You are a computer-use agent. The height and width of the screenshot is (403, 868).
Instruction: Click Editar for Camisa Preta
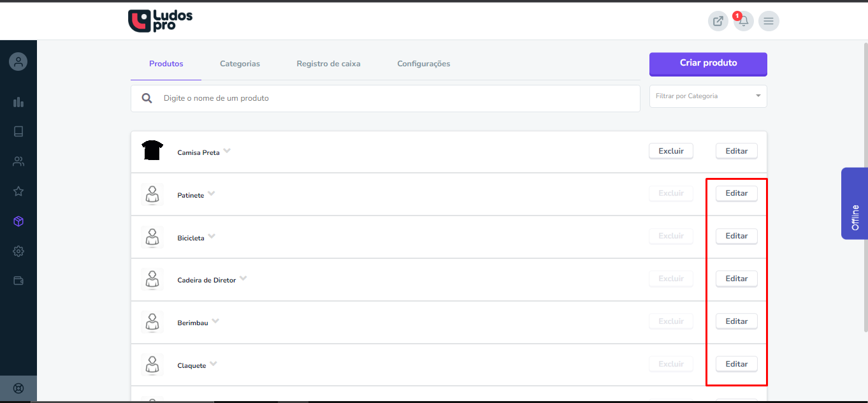737,151
